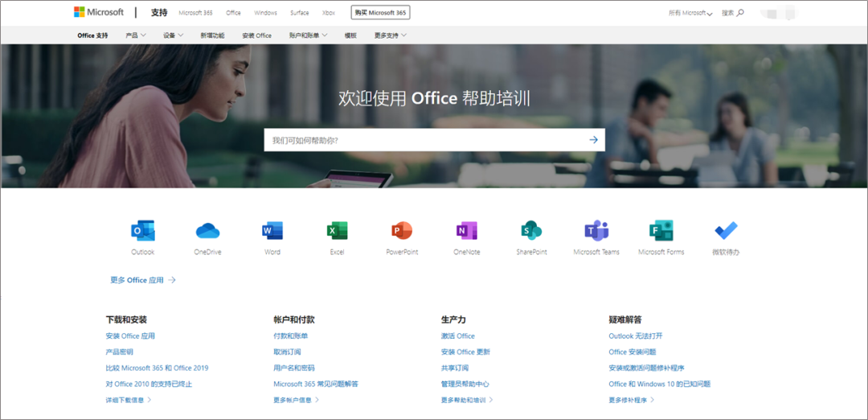Select the Excel app icon
Viewport: 868px width, 420px height.
[337, 230]
